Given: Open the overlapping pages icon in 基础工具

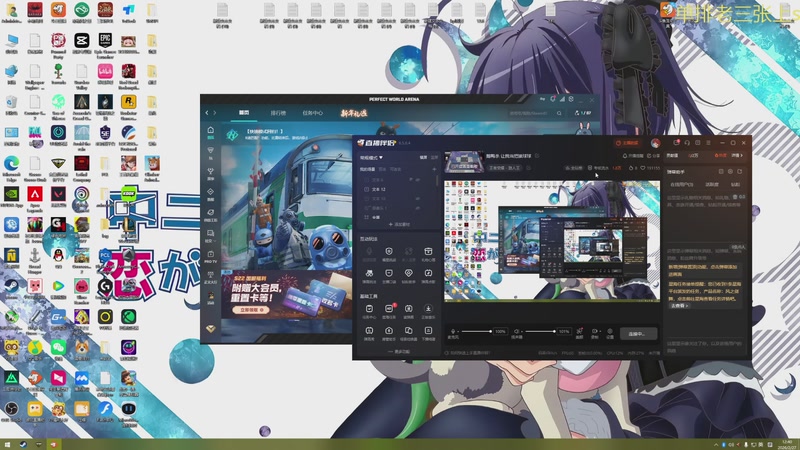Looking at the screenshot, I should pos(408,331).
